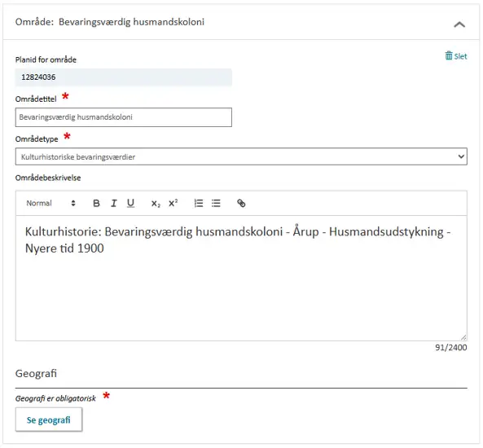
Task: Apply superscript formatting
Action: click(x=173, y=204)
